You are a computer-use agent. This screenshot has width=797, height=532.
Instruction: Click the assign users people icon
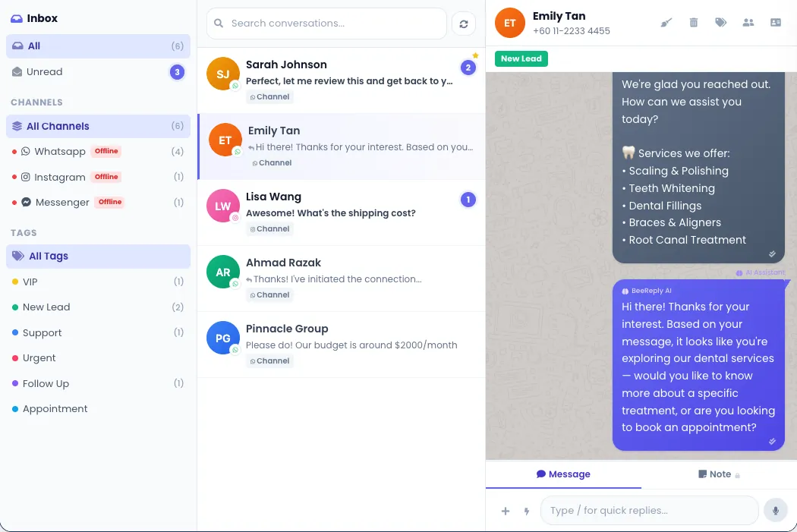748,22
